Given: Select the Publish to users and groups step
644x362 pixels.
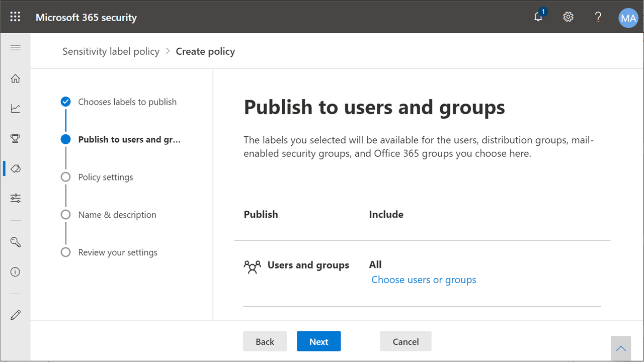Looking at the screenshot, I should click(129, 139).
